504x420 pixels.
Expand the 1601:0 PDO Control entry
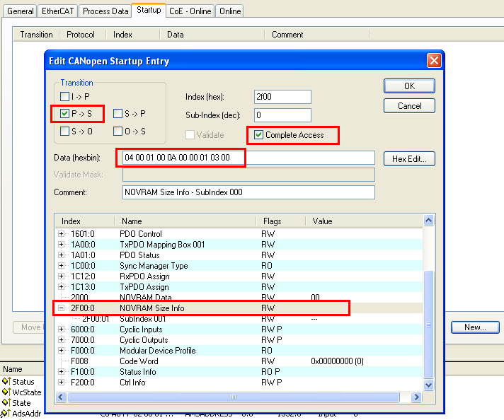[x=61, y=234]
